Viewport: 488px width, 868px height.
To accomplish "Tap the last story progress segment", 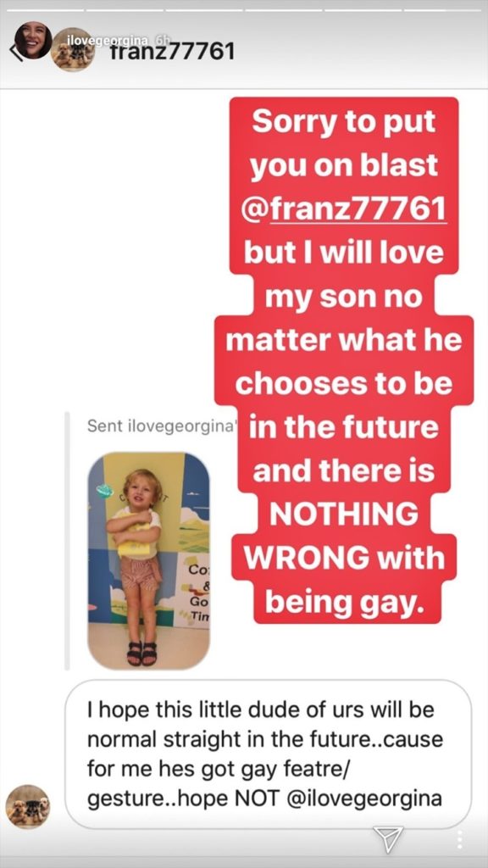I will click(443, 10).
